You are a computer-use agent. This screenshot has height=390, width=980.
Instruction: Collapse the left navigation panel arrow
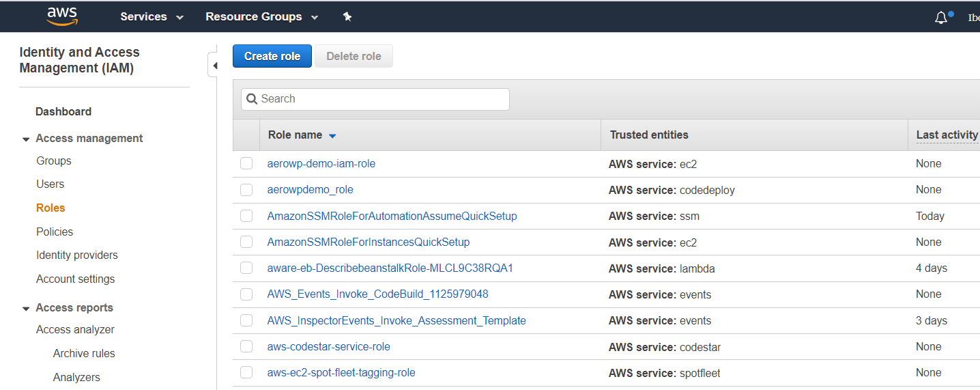coord(214,66)
